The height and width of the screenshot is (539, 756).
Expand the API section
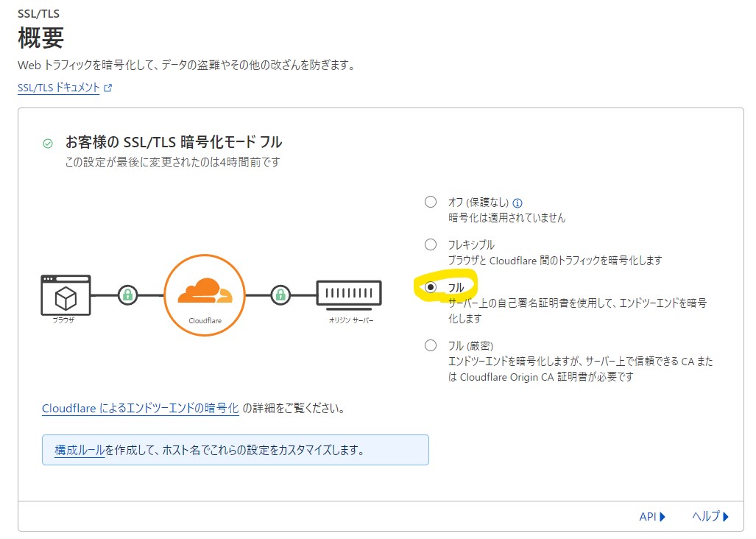[652, 517]
